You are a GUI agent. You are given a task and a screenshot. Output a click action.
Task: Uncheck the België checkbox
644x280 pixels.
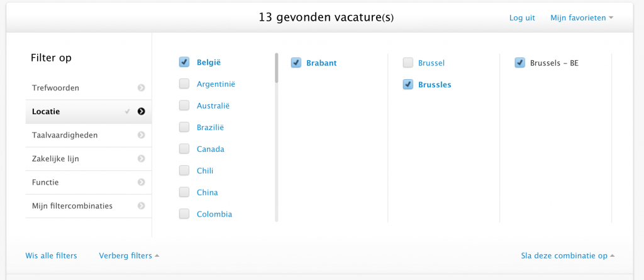184,62
